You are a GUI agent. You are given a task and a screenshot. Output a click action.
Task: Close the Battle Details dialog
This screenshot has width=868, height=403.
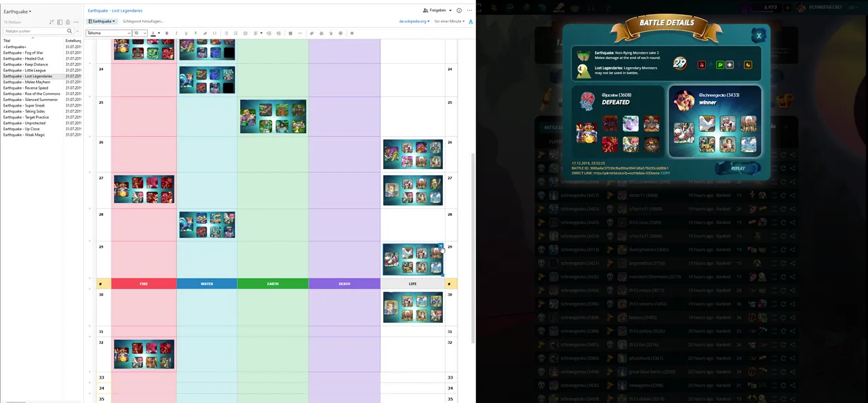coord(759,35)
